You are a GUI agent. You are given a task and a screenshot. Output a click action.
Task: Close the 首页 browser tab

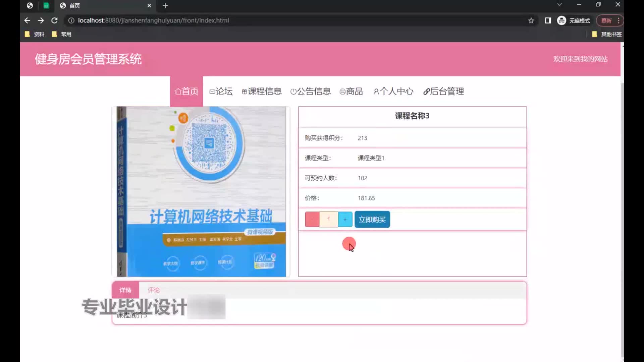coord(149,6)
